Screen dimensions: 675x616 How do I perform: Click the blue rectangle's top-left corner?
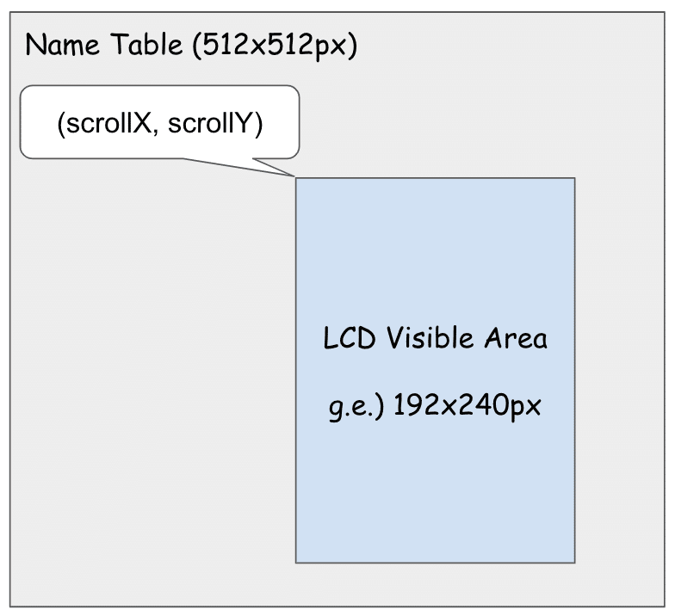296,178
